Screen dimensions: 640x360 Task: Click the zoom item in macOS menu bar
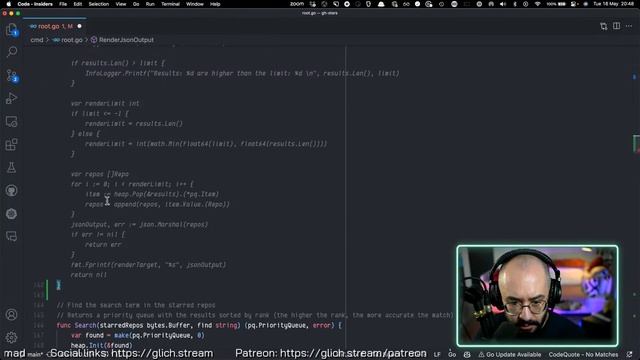click(x=297, y=4)
